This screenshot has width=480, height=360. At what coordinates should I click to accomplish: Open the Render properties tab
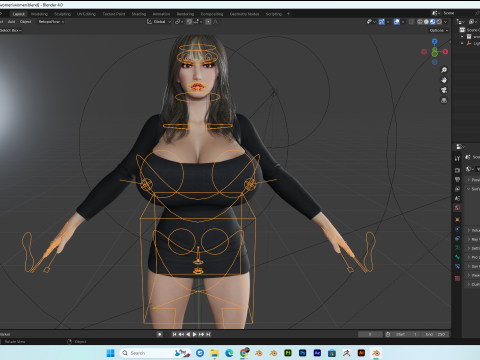tap(457, 170)
